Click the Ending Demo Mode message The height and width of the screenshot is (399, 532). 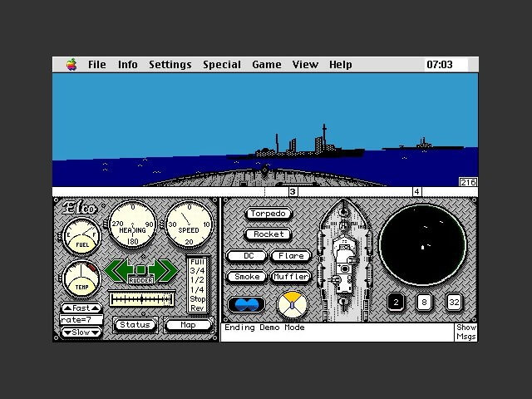(264, 328)
